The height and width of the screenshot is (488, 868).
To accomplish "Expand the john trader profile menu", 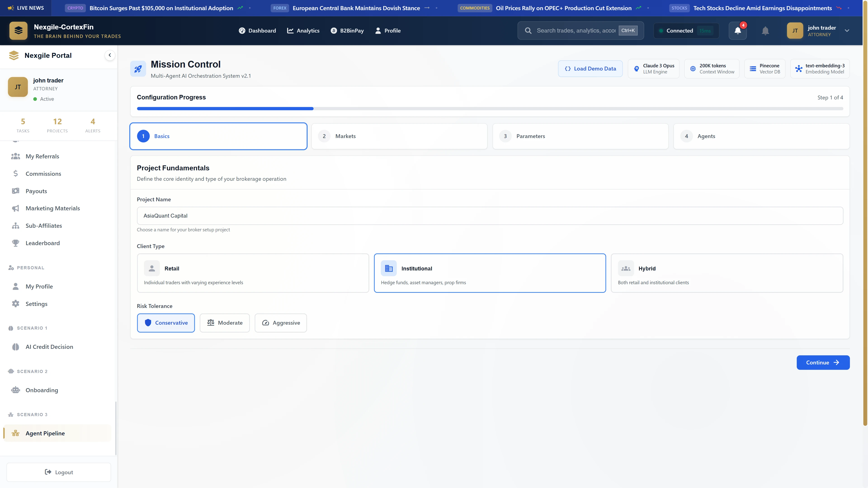I will pyautogui.click(x=847, y=31).
